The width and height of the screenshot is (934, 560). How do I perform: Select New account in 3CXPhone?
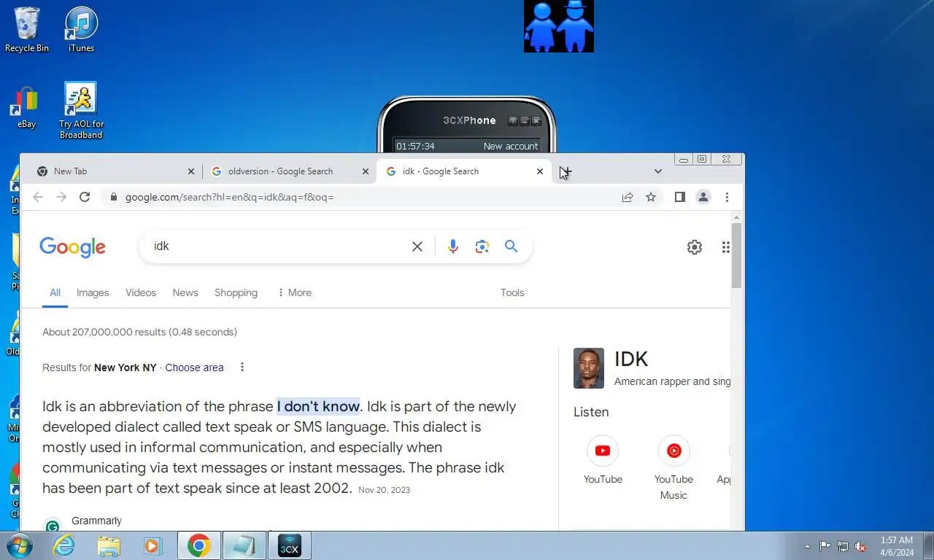[x=511, y=147]
